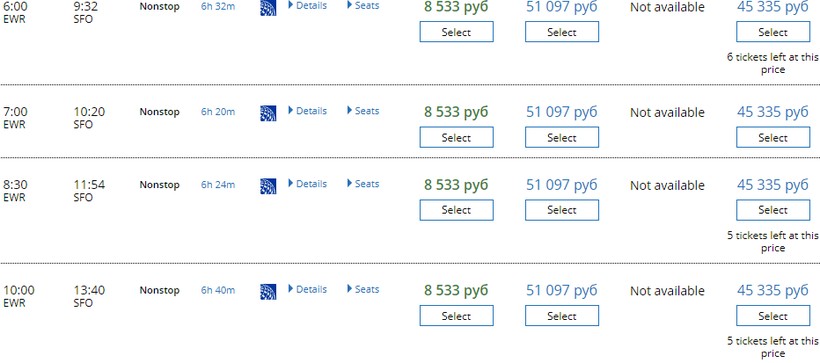The width and height of the screenshot is (820, 363).
Task: Click United logo on 10:00 flight
Action: point(268,292)
